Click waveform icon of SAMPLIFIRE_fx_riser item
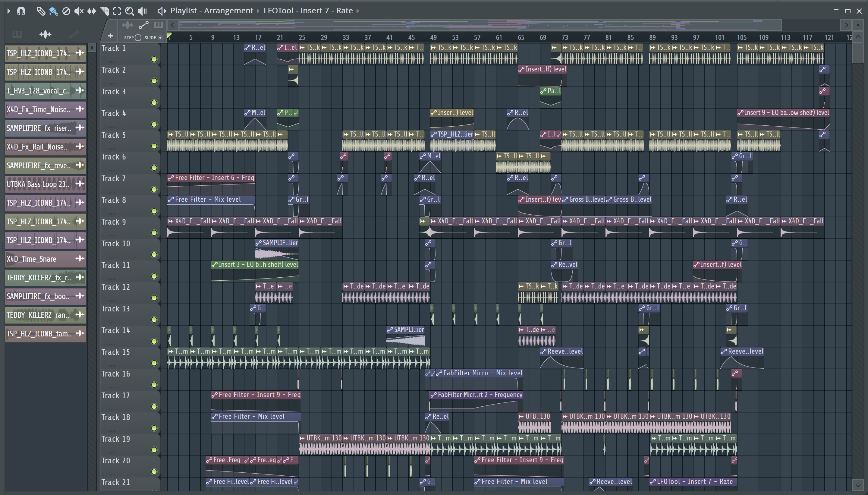 tap(80, 128)
